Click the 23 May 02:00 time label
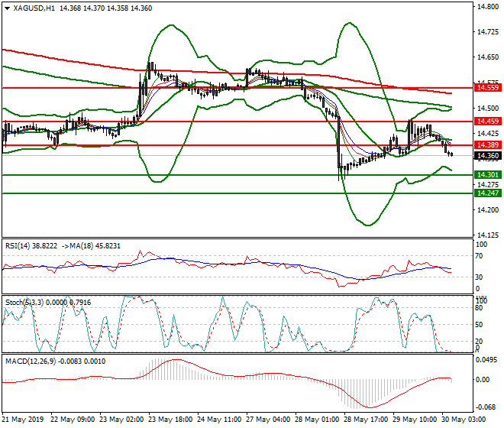 coord(121,420)
